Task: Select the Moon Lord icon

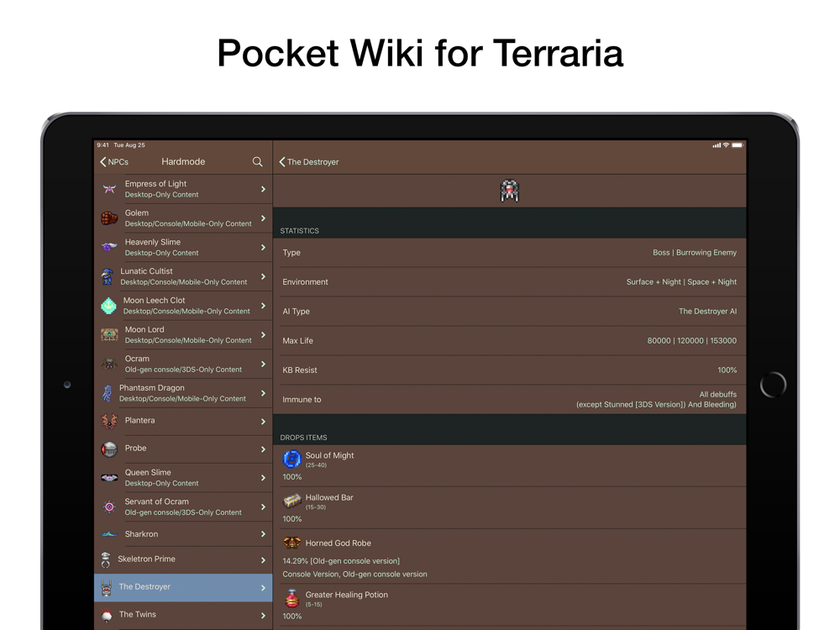Action: pos(109,335)
